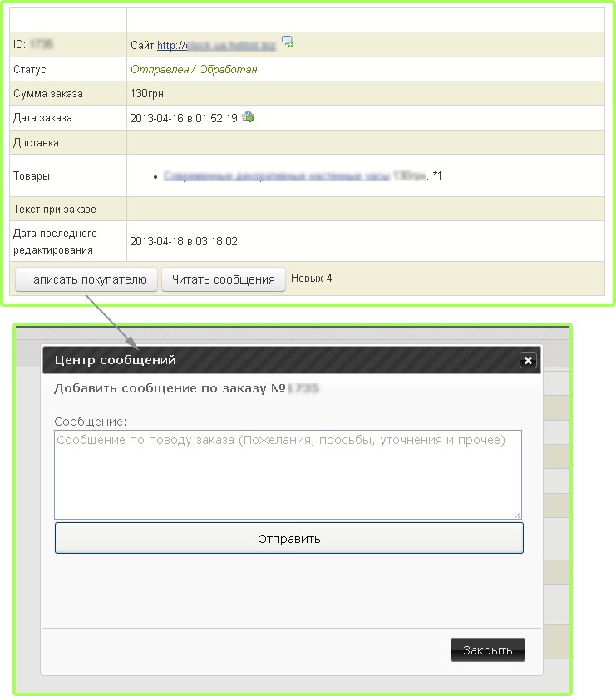Click the Отправить button to send message
Viewport: 616px width, 696px height.
click(288, 538)
